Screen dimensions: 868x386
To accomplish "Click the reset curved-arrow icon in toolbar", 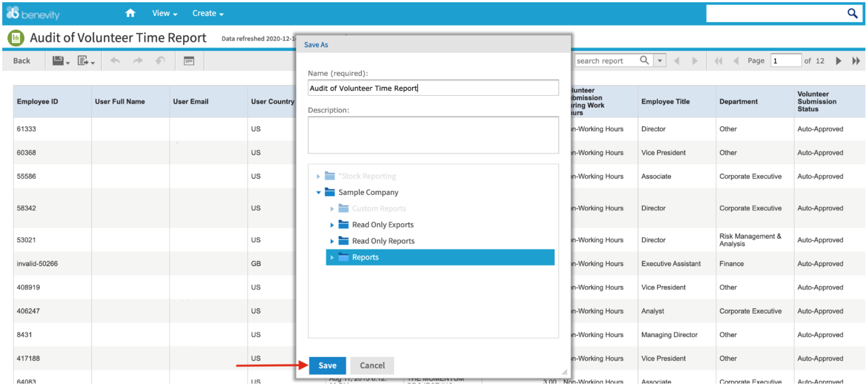I will [160, 61].
